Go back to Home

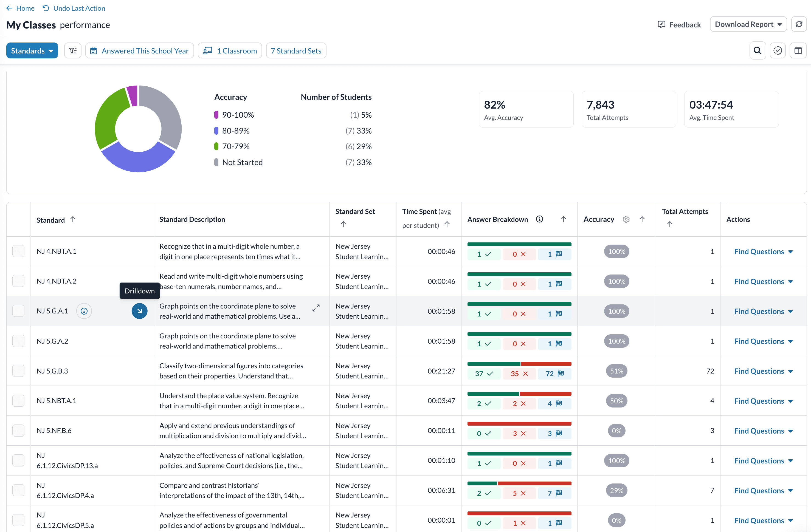21,8
